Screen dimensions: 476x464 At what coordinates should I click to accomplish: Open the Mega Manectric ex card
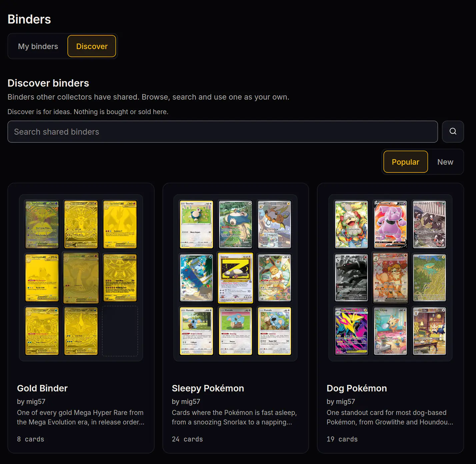351,331
